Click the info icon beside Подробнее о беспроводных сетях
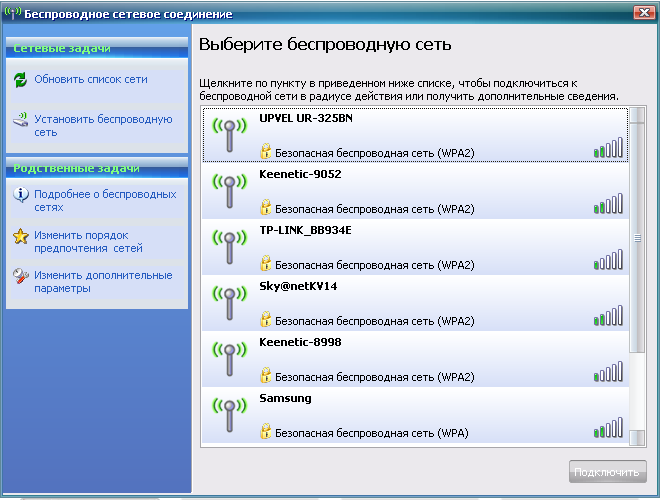 tap(21, 195)
